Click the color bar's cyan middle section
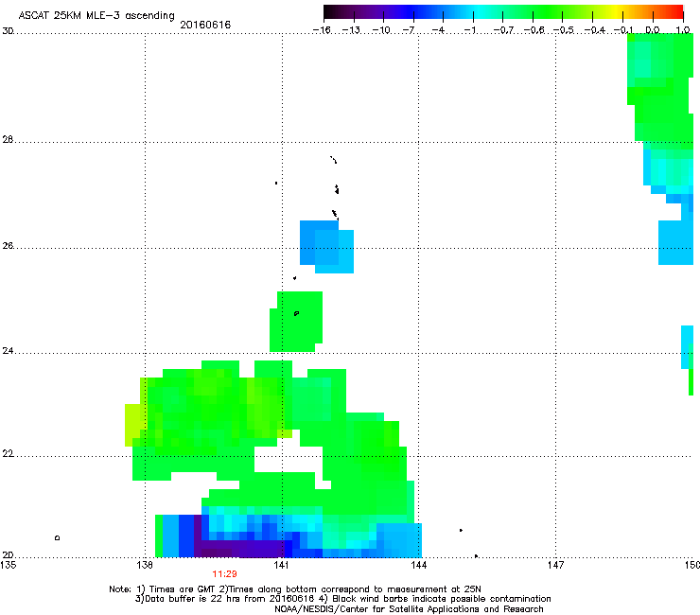The height and width of the screenshot is (615, 700). [478, 12]
